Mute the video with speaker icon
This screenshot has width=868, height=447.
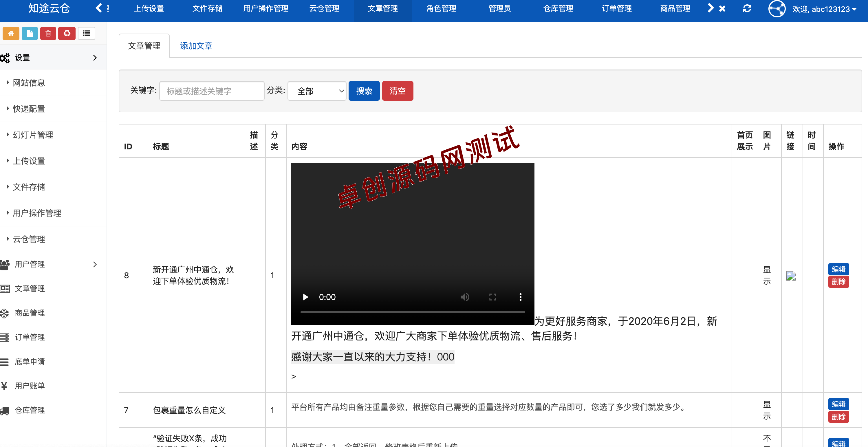click(x=465, y=297)
